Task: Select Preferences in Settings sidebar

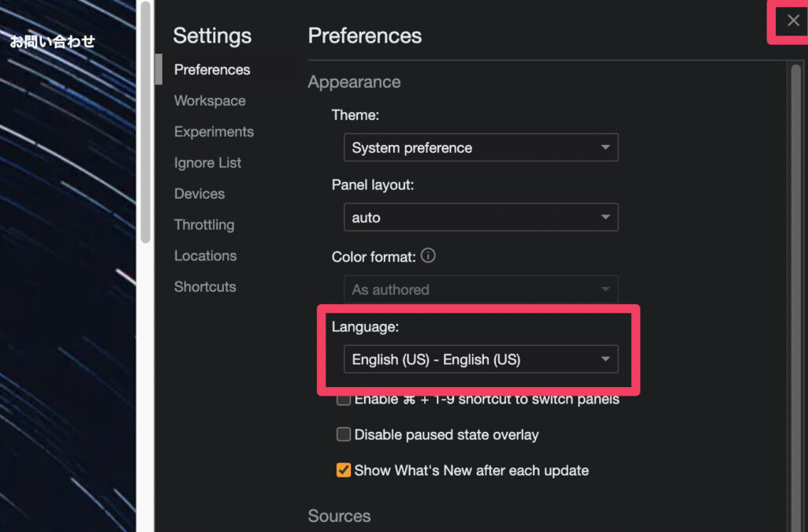Action: (x=212, y=70)
